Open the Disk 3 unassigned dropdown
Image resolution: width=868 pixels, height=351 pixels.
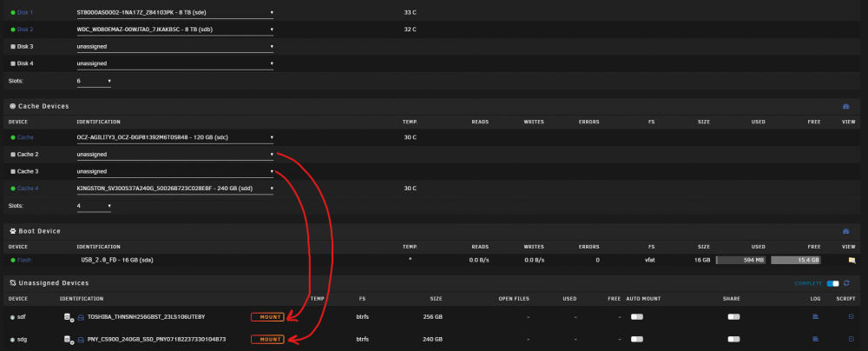(x=175, y=47)
